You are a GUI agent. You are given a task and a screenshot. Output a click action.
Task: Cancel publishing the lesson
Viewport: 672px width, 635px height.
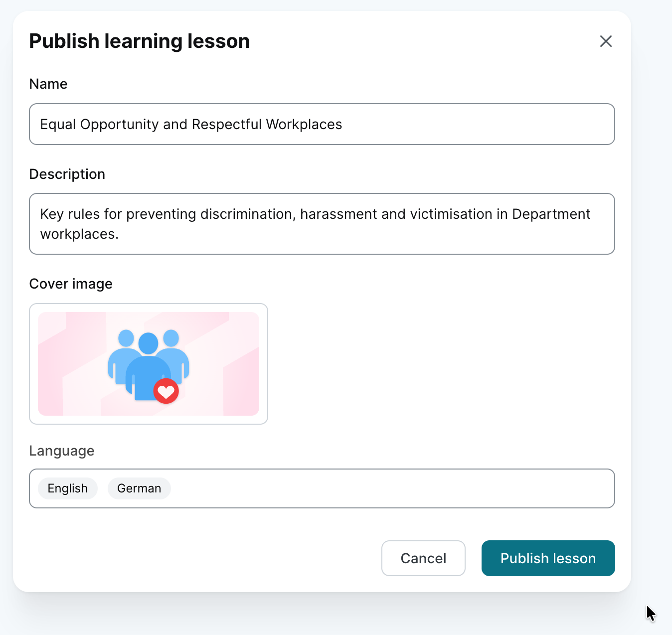tap(423, 558)
